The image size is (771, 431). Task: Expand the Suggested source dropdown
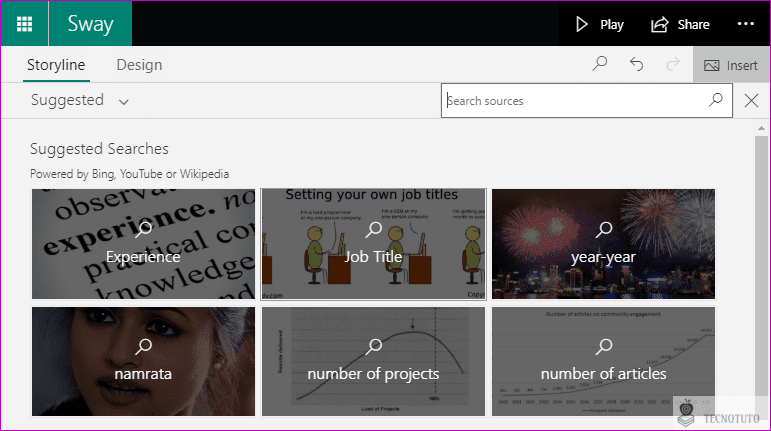pyautogui.click(x=79, y=100)
